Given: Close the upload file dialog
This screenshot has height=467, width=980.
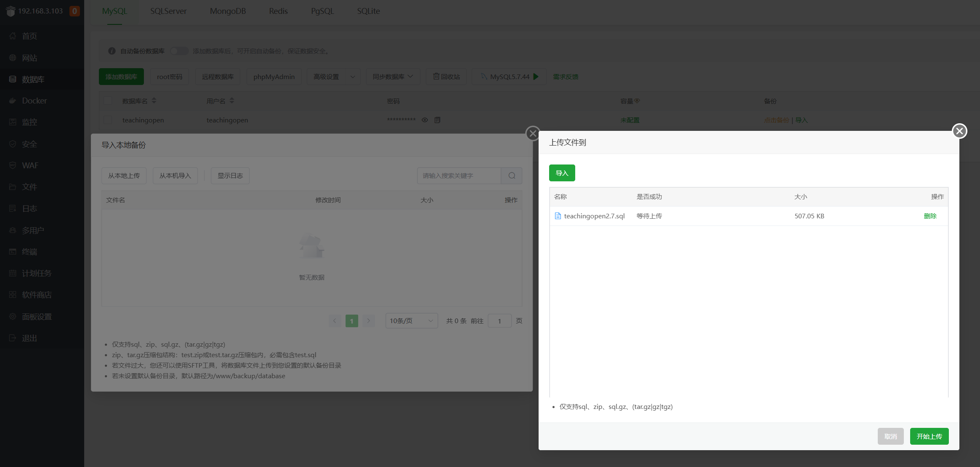Looking at the screenshot, I should (x=959, y=131).
